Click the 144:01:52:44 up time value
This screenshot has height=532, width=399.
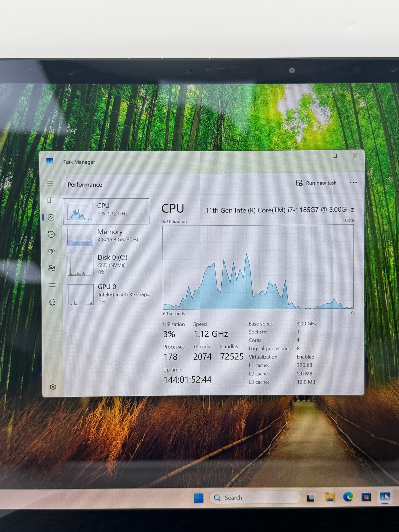pos(188,380)
